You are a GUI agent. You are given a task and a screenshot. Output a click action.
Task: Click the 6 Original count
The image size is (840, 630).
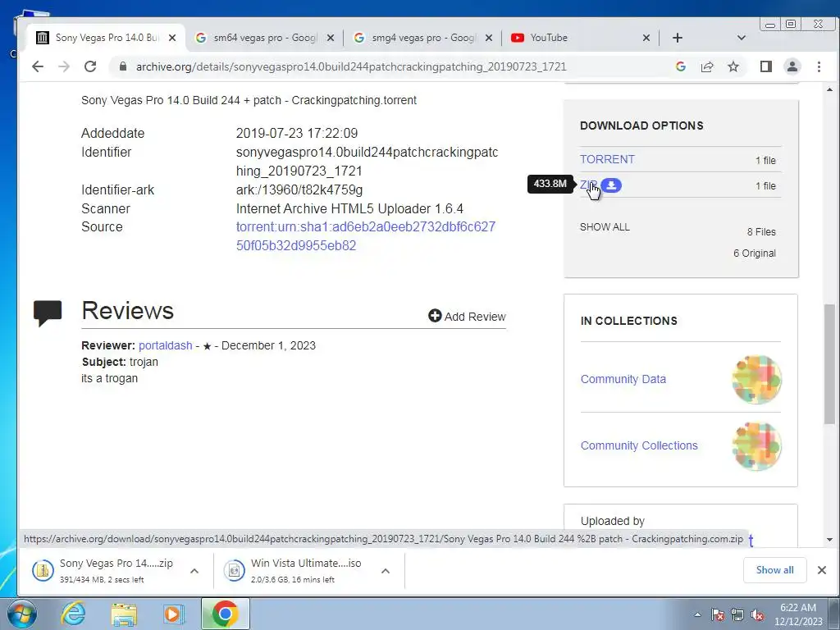pyautogui.click(x=755, y=253)
